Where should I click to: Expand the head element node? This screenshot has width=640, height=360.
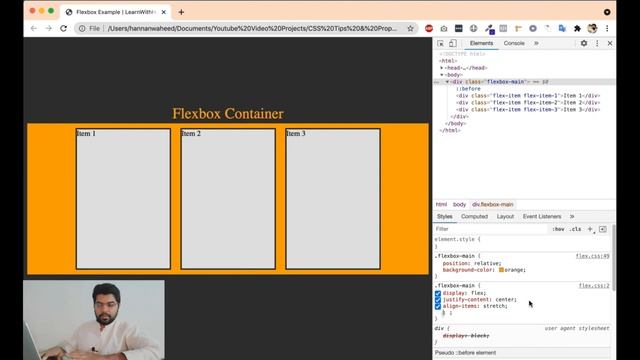[441, 68]
